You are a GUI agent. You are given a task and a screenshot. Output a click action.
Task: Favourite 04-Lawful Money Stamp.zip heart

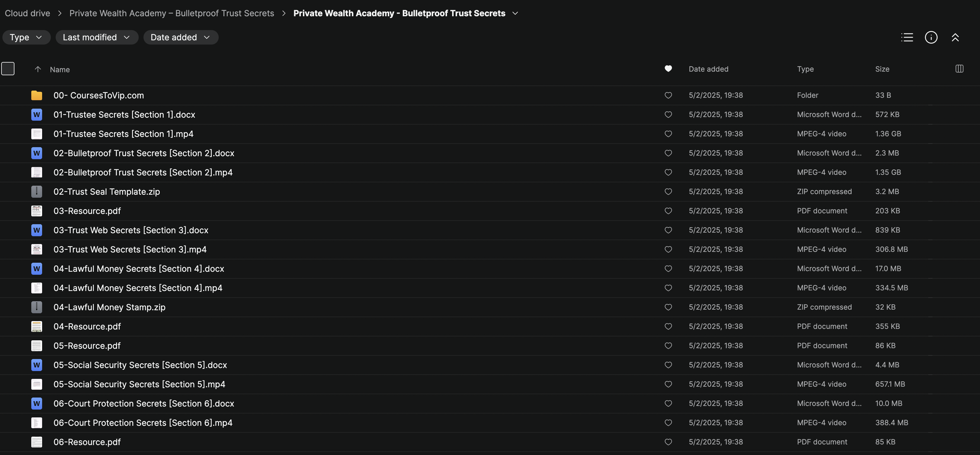point(668,307)
